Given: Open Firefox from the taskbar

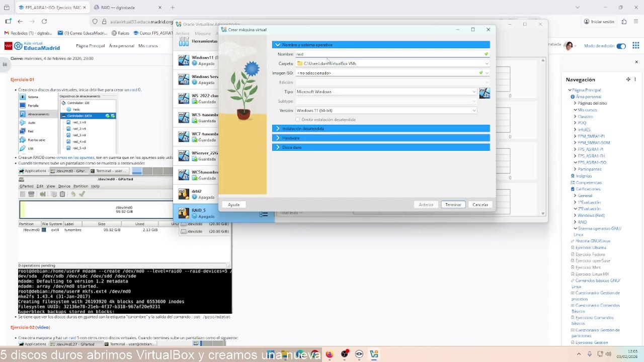Looking at the screenshot, I should click(329, 354).
